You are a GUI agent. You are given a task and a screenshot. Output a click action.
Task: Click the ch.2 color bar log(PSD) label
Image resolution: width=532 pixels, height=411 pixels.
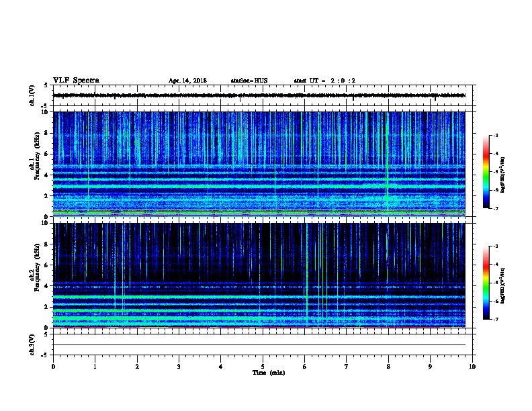tap(502, 285)
